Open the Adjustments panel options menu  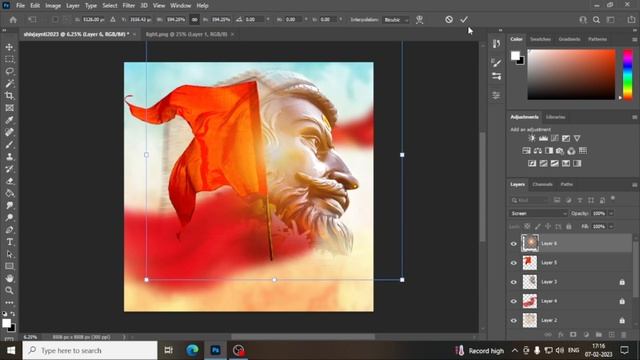coord(634,117)
